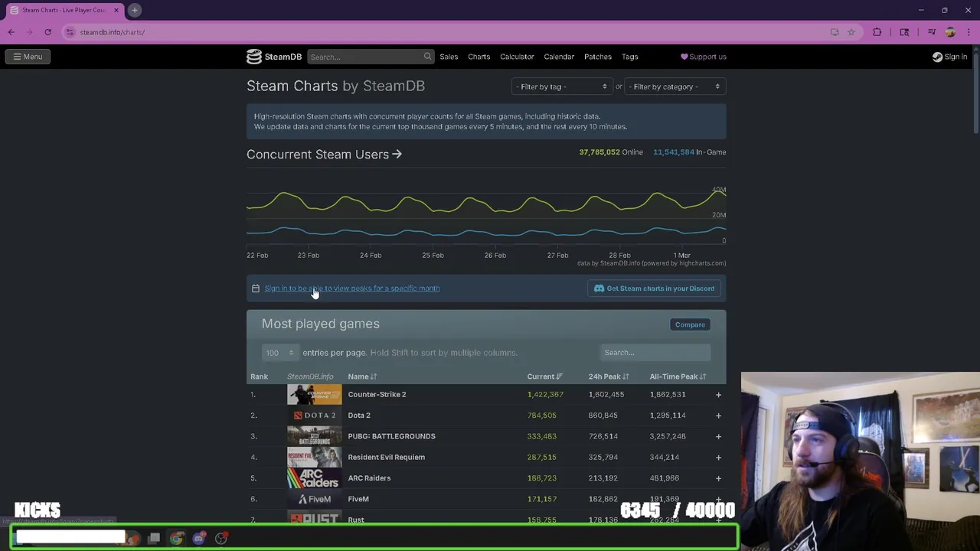Click the ARC Raiders thumbnail
Image resolution: width=980 pixels, height=551 pixels.
(x=314, y=478)
